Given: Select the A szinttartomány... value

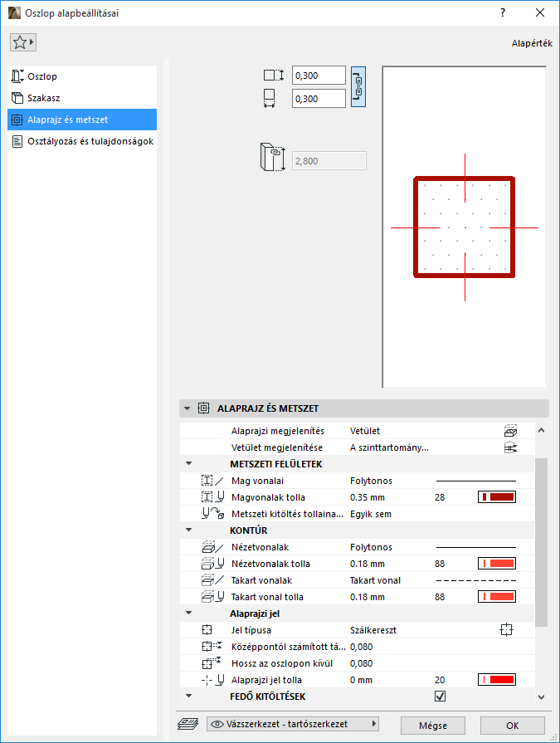Looking at the screenshot, I should pyautogui.click(x=389, y=447).
